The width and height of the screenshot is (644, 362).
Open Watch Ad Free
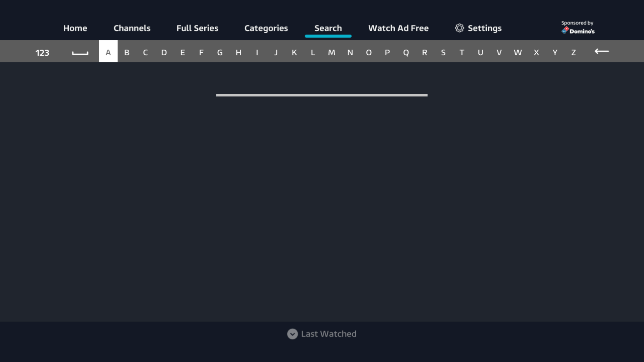[x=398, y=28]
